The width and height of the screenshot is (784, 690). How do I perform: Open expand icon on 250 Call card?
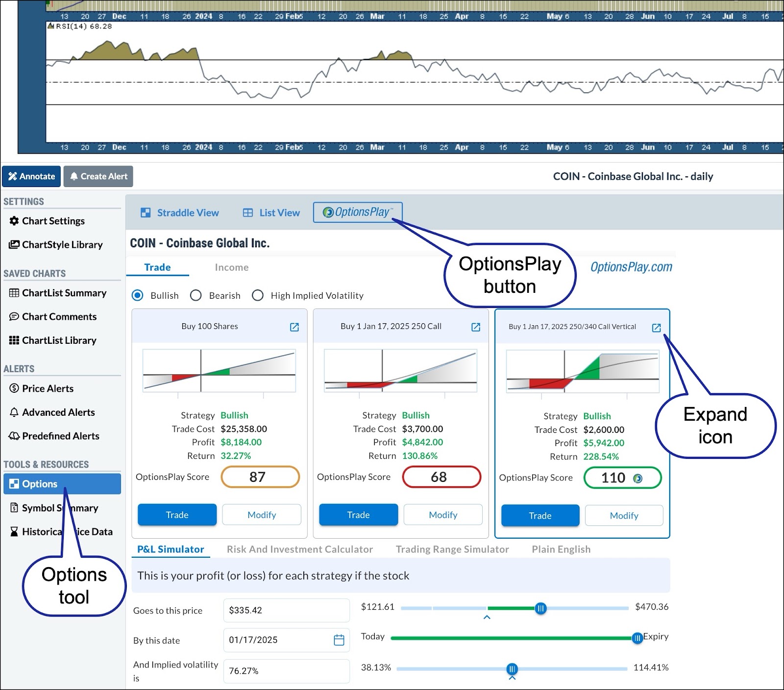pyautogui.click(x=476, y=327)
